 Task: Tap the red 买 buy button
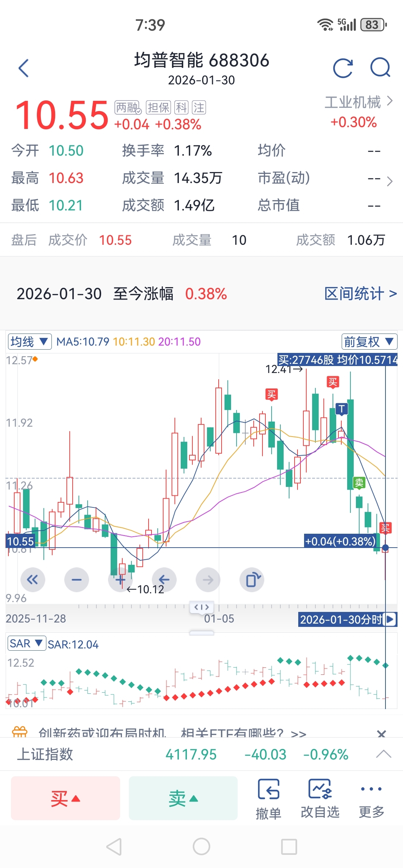click(x=66, y=798)
